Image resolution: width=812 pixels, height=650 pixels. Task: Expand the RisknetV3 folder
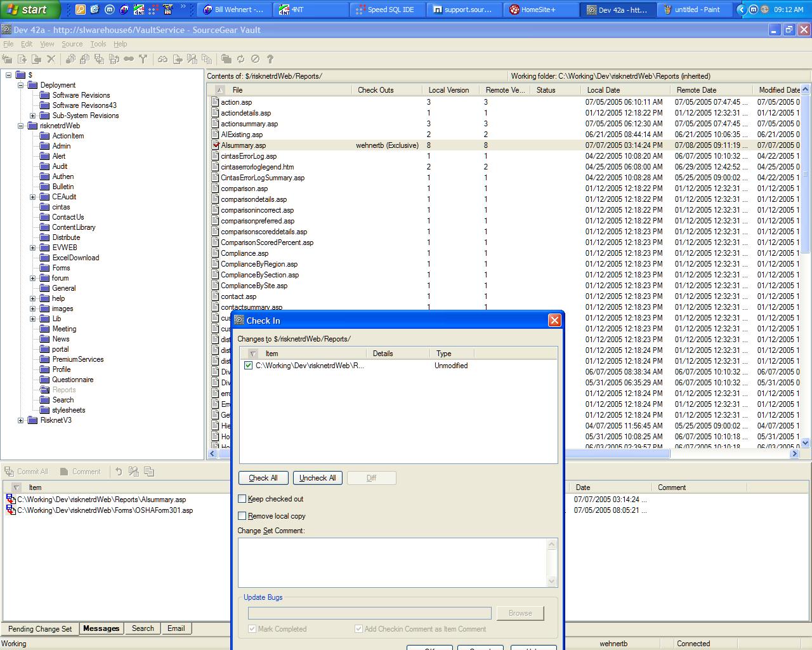(20, 420)
